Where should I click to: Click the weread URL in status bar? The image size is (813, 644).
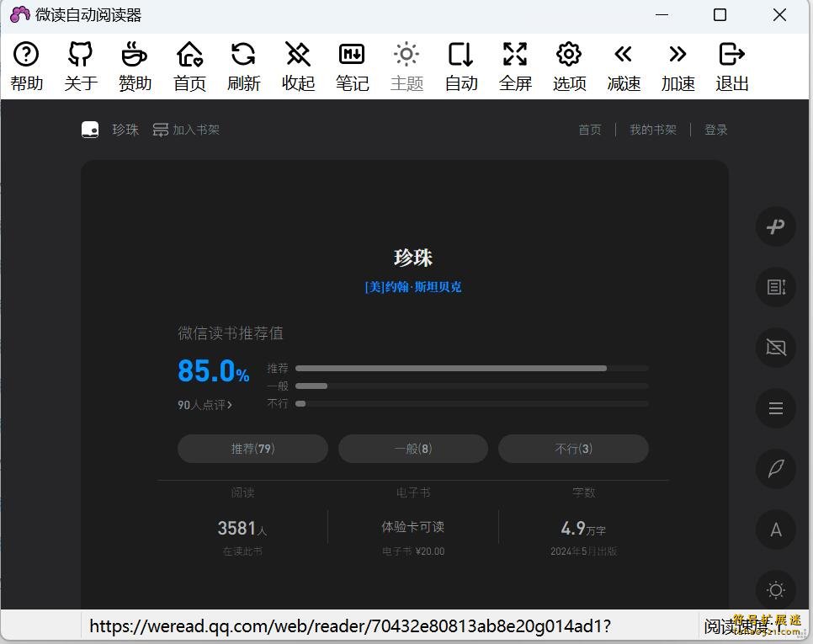tap(350, 626)
